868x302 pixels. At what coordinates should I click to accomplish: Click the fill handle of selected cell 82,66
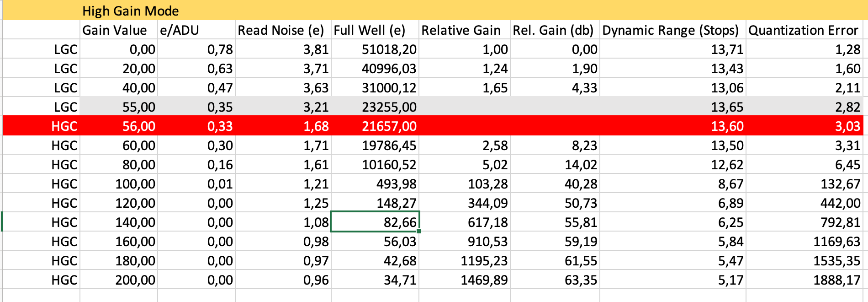(x=419, y=231)
